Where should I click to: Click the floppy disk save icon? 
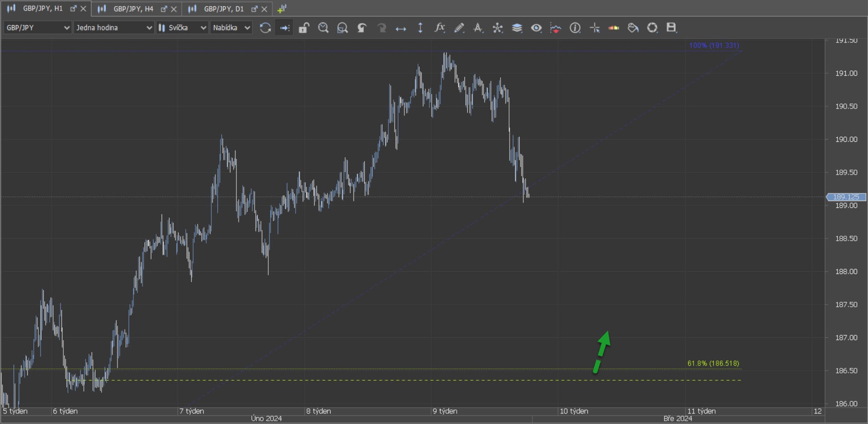pyautogui.click(x=672, y=28)
